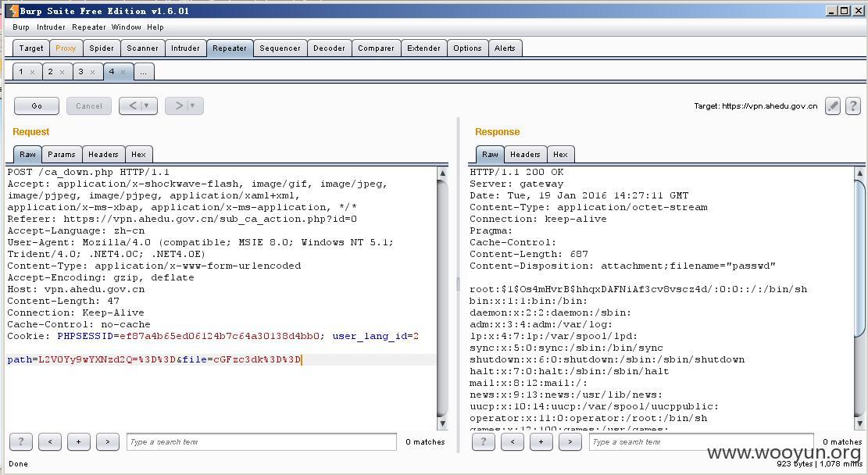Switch to the Options tab

468,48
